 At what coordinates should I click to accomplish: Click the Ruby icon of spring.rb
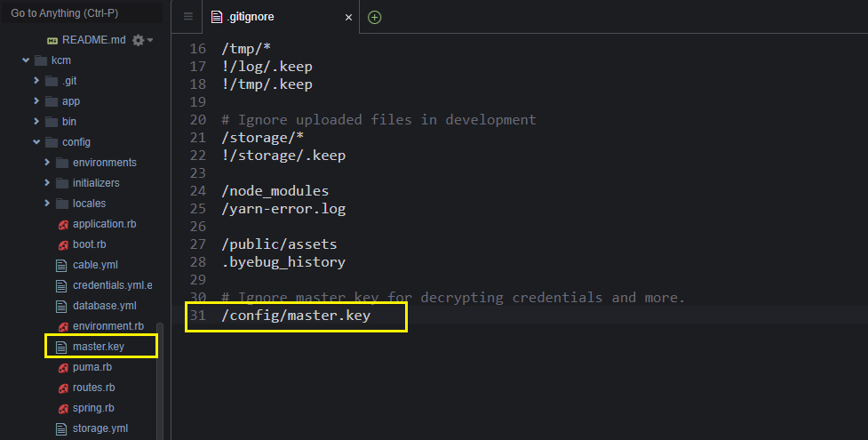[63, 409]
